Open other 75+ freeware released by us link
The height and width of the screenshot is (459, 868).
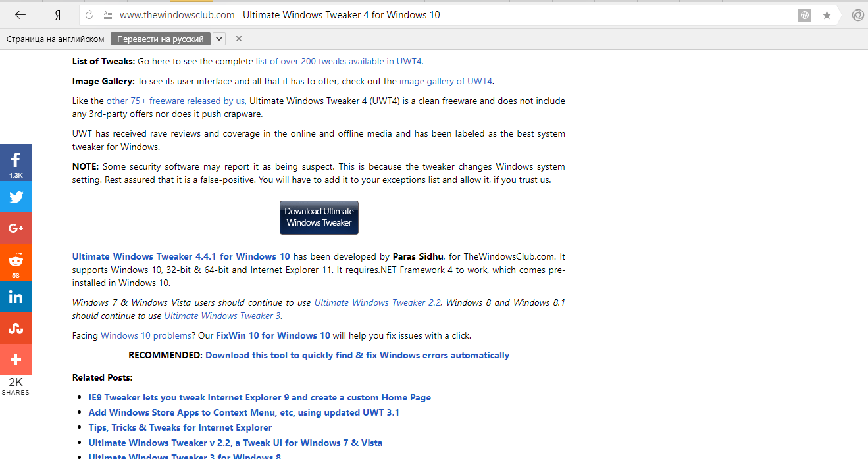176,101
